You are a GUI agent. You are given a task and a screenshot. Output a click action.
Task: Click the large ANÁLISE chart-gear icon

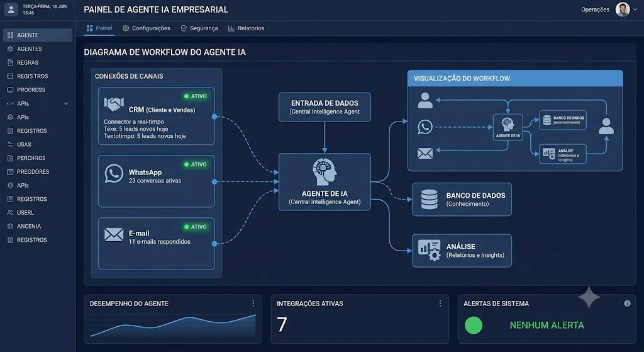click(429, 250)
